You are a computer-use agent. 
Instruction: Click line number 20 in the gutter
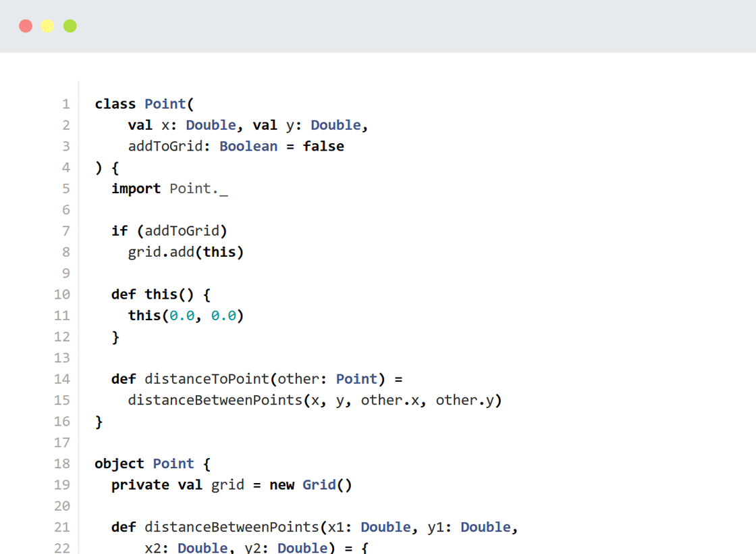point(62,506)
